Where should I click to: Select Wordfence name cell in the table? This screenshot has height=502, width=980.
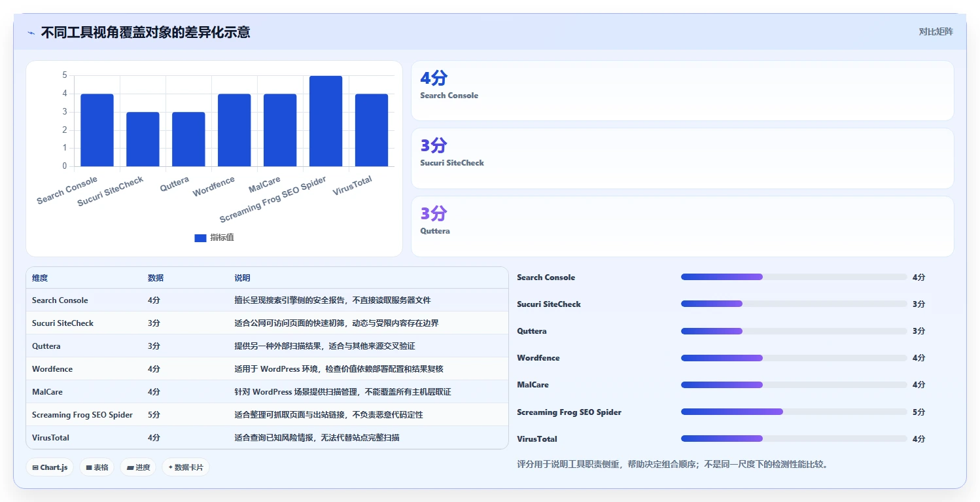tap(52, 369)
